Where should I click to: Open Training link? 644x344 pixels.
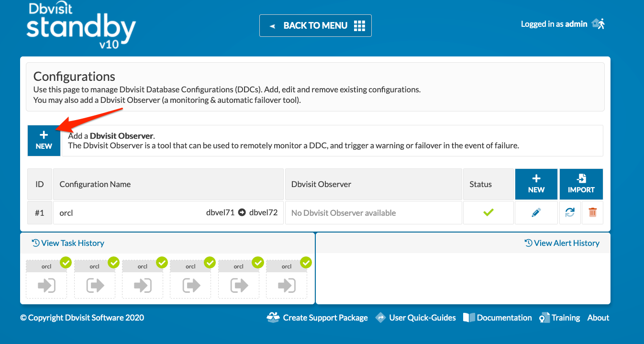click(x=560, y=318)
